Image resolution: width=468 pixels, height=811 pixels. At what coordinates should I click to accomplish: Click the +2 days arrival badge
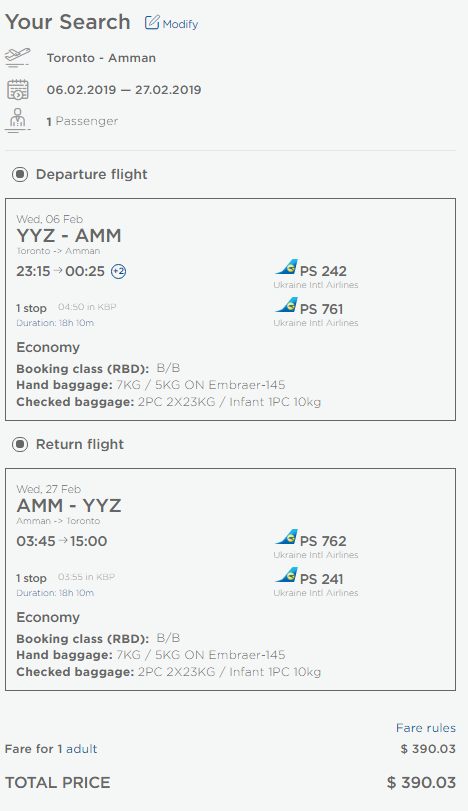click(118, 271)
